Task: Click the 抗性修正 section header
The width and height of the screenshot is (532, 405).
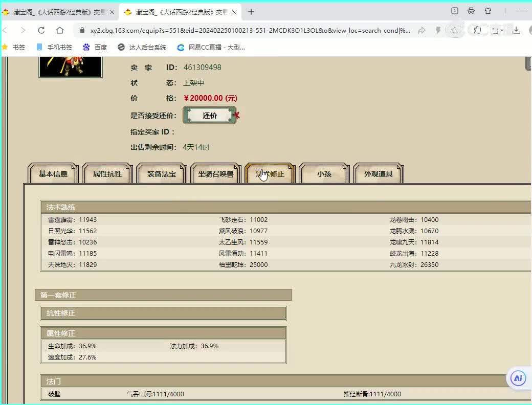Action: [x=163, y=313]
